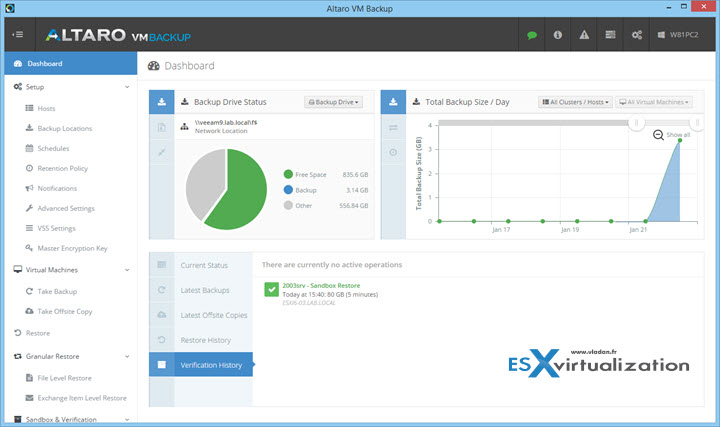720x427 pixels.
Task: Open the Backup Drive dropdown
Action: (333, 102)
